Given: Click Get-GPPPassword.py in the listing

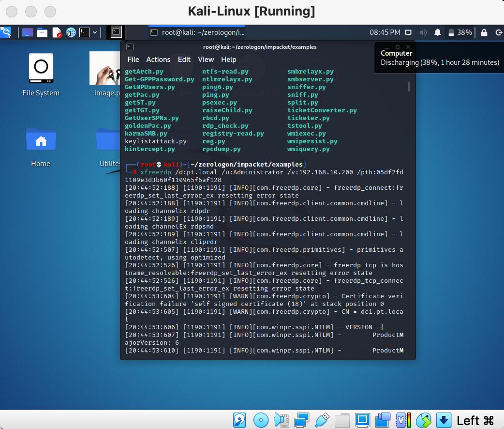Looking at the screenshot, I should [160, 79].
